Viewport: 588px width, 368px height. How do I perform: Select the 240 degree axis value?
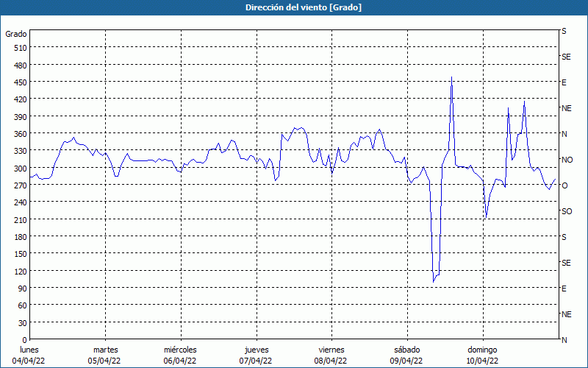[21, 202]
